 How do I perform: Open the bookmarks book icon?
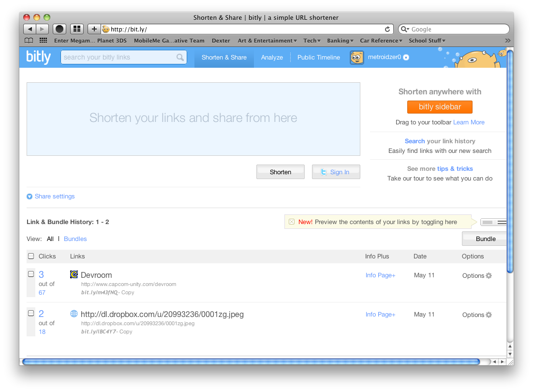click(x=29, y=41)
